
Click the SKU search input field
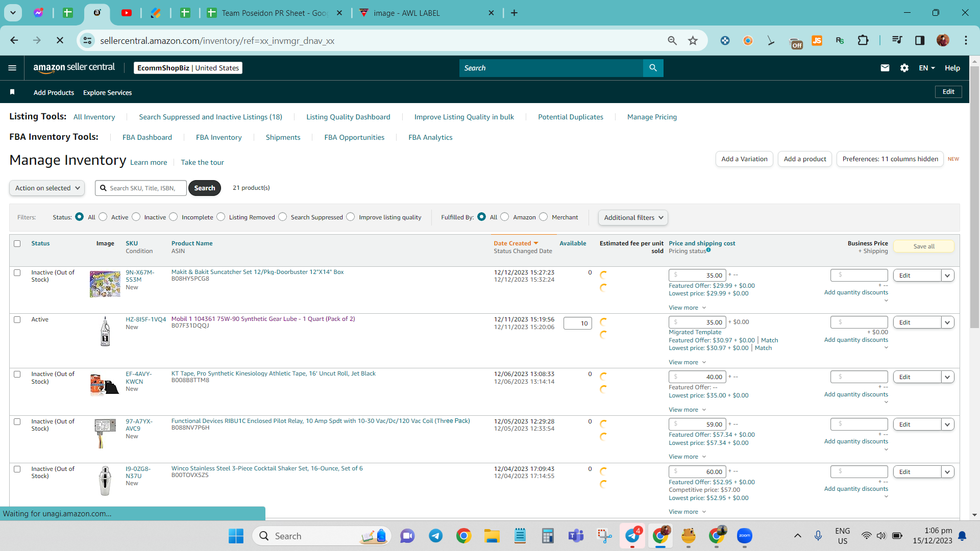(x=141, y=188)
